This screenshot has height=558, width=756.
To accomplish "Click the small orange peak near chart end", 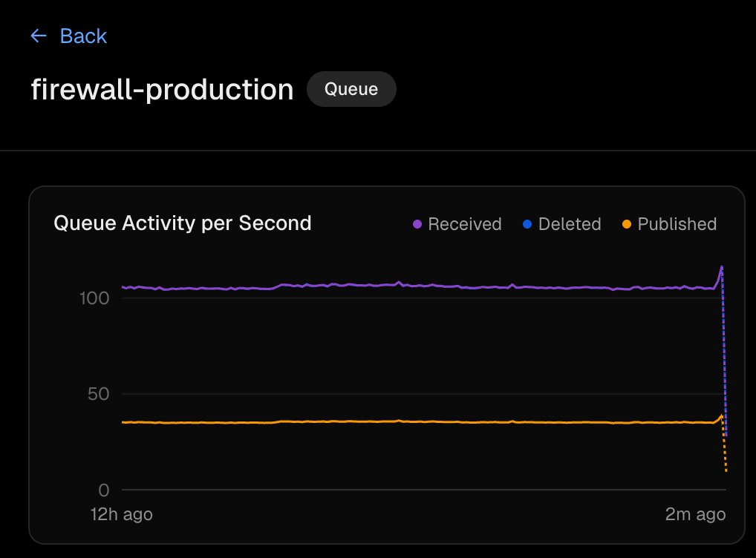I will 721,416.
